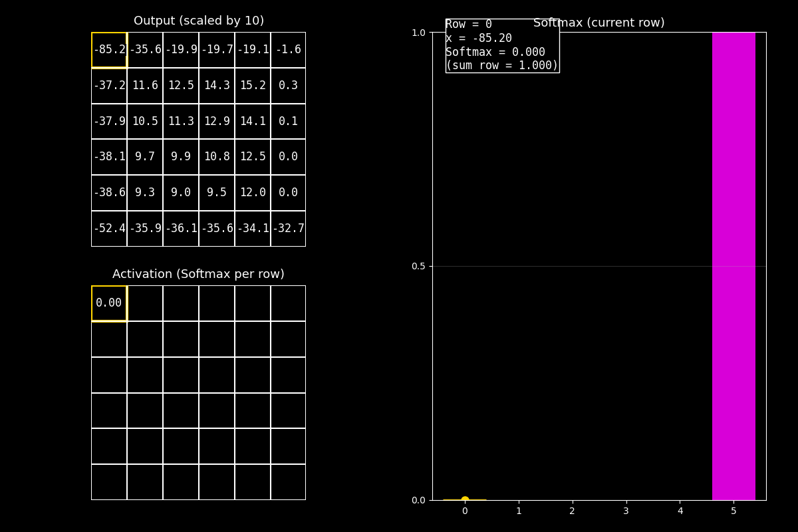Click the magenta softmax bar
The image size is (798, 532).
[733, 266]
